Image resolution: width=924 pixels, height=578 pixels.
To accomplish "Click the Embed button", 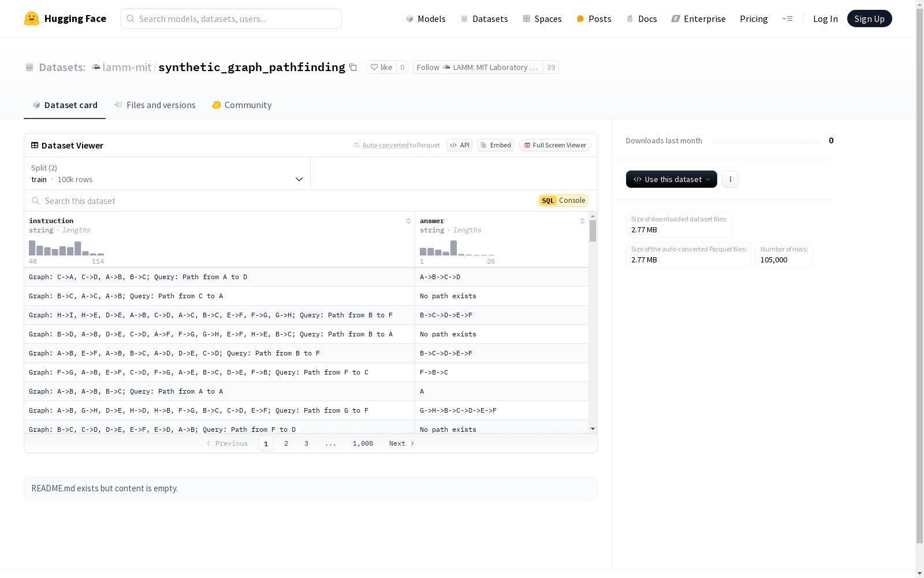I will click(x=495, y=145).
